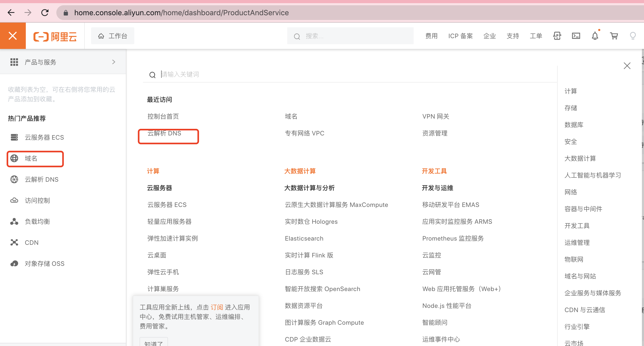This screenshot has width=644, height=346.
Task: Click the 负载均衡 icon in the sidebar
Action: [14, 221]
